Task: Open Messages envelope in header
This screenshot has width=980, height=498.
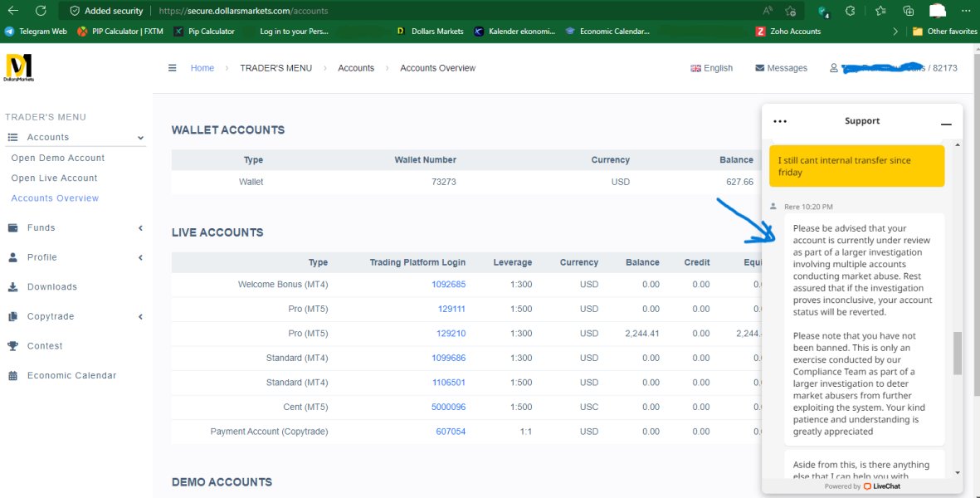Action: 781,68
